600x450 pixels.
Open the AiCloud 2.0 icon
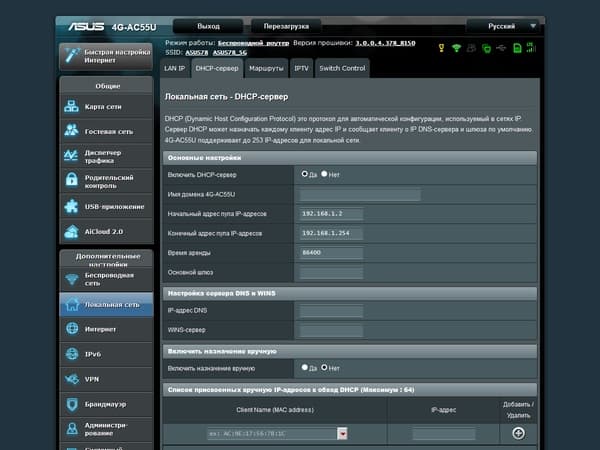(72, 232)
